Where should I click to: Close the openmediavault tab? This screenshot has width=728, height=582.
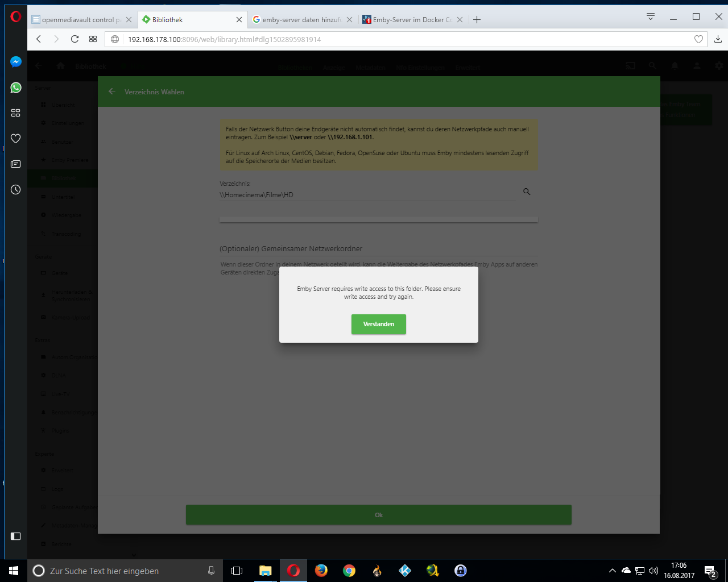pyautogui.click(x=129, y=19)
